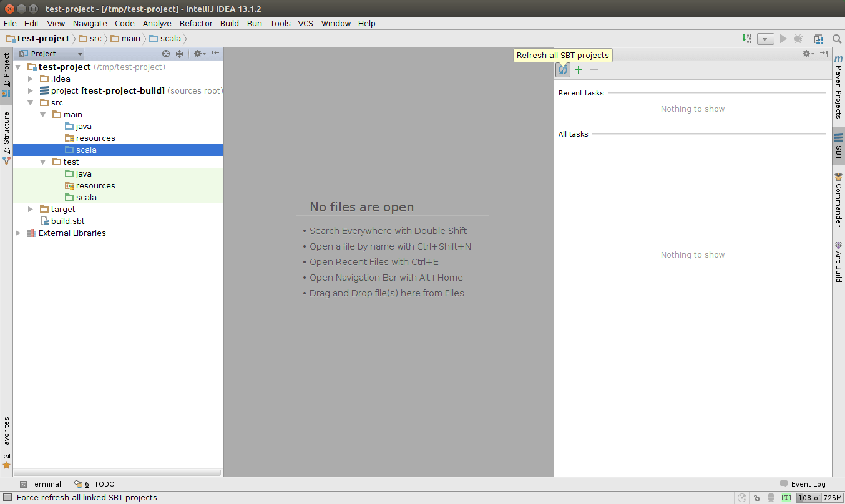Click the Debug bug icon in the toolbar
Viewport: 845px width, 504px height.
[x=799, y=39]
